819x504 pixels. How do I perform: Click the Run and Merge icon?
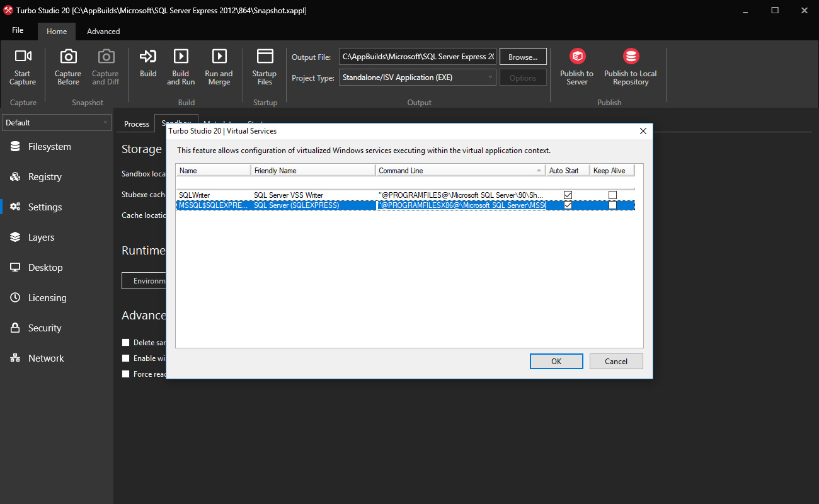point(219,57)
